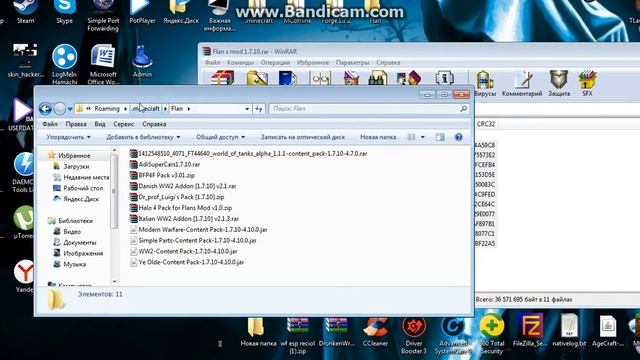Click the Комментарий icon in WinRAR

pos(522,80)
